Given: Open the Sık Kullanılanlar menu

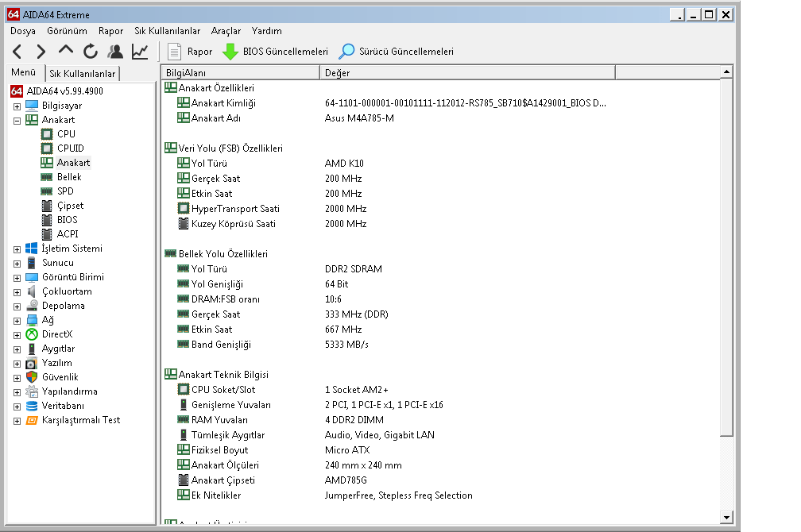Looking at the screenshot, I should point(167,31).
